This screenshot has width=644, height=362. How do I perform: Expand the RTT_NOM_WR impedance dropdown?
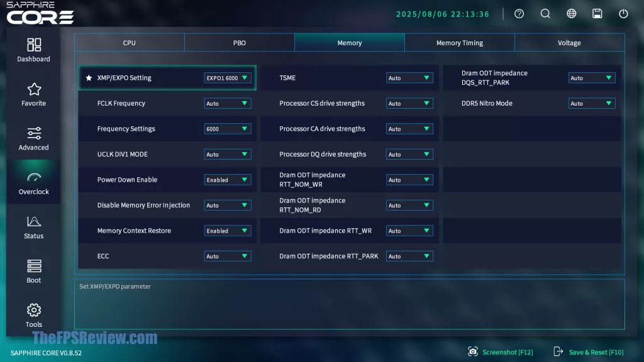pyautogui.click(x=409, y=180)
